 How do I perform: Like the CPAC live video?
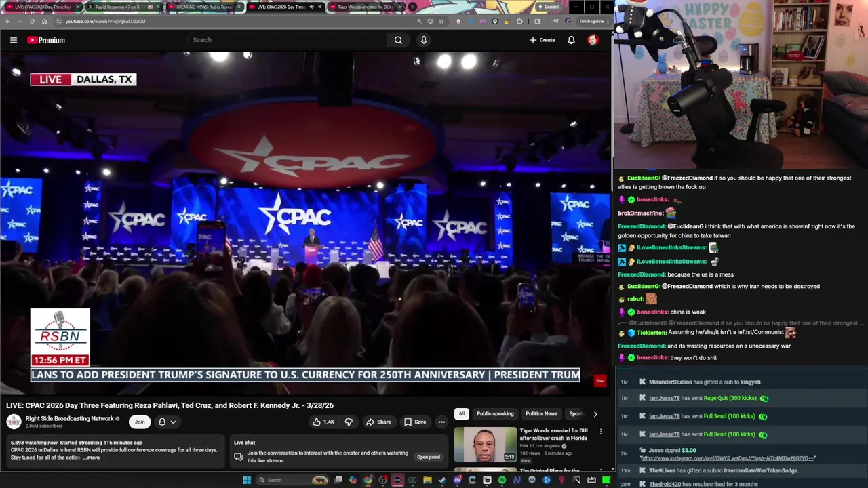coord(323,422)
